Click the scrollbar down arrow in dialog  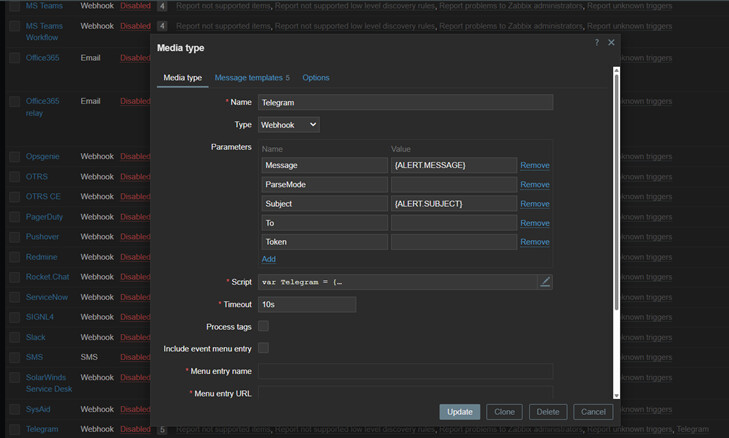point(616,396)
